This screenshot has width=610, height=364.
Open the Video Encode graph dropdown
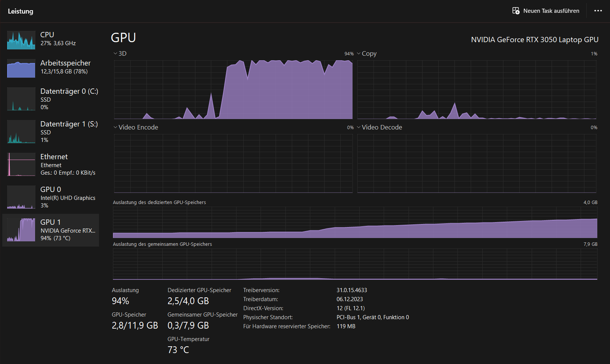[136, 127]
